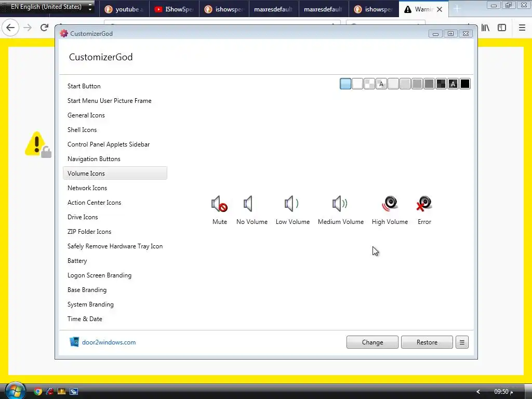Click the Change button
Image resolution: width=532 pixels, height=399 pixels.
click(x=372, y=342)
